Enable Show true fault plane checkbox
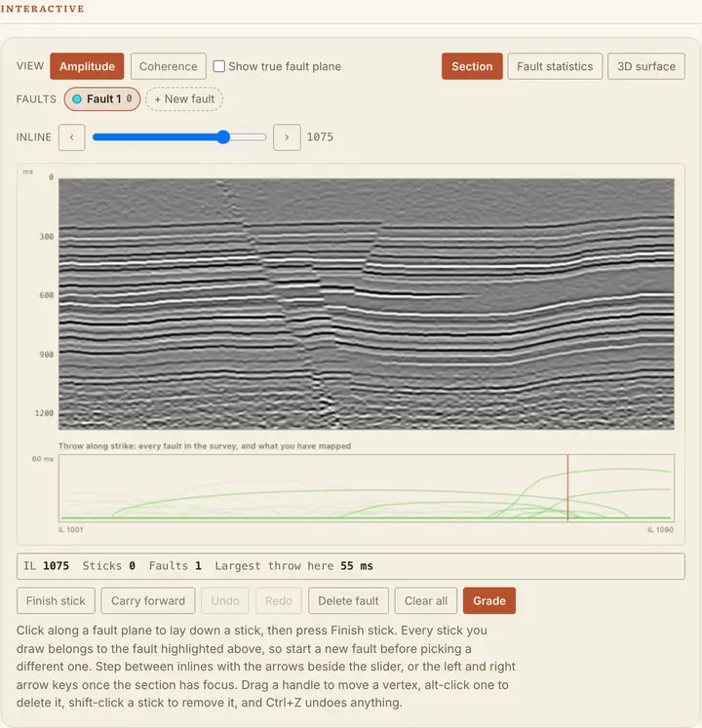 tap(218, 66)
